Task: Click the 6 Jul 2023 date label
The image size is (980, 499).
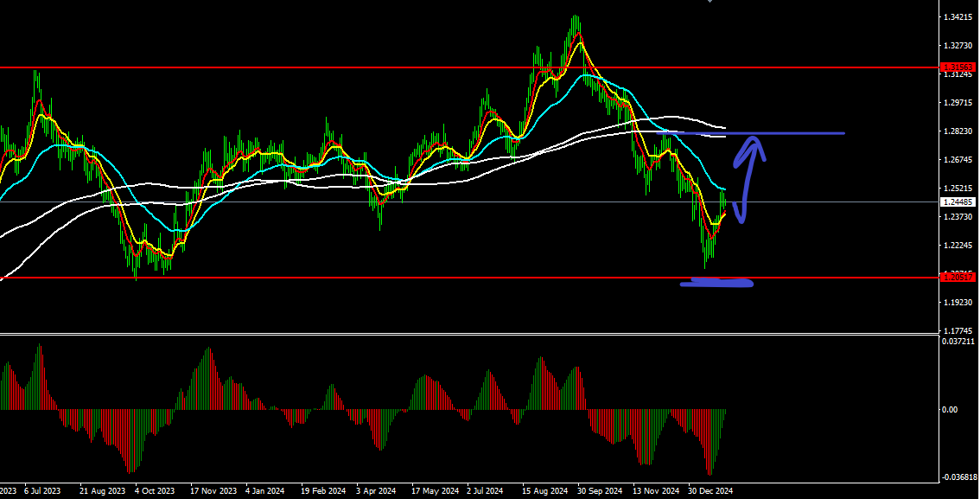Action: [42, 491]
